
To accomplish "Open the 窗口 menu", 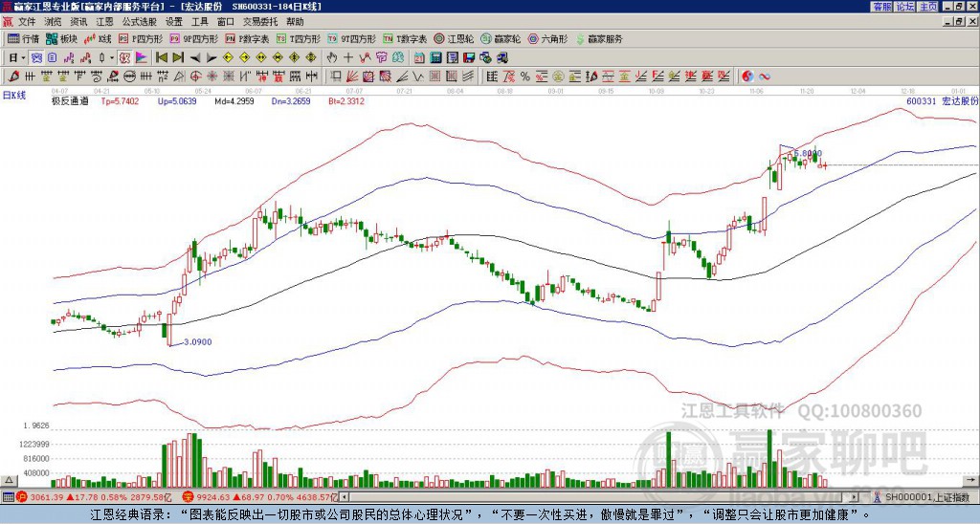I will 226,22.
